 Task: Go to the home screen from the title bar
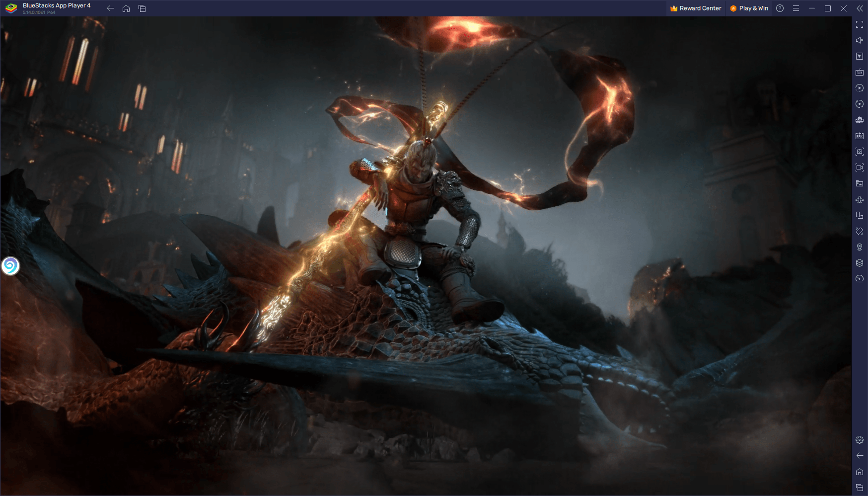126,8
